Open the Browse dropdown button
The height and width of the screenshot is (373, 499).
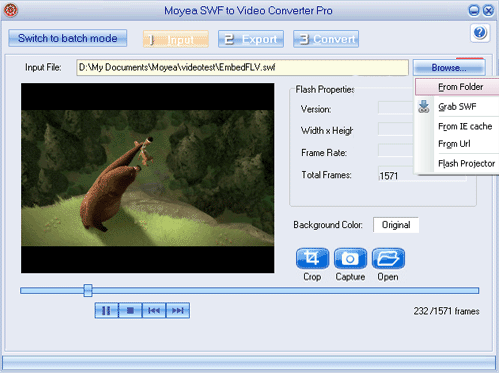pyautogui.click(x=449, y=68)
